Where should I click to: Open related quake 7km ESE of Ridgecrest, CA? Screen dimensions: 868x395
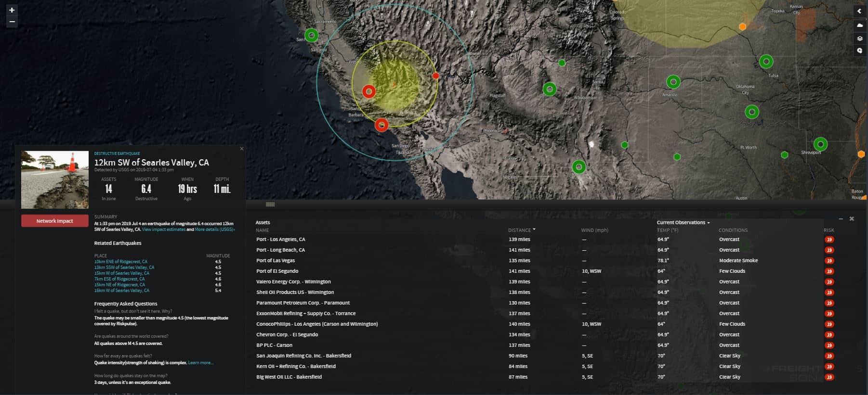point(119,279)
